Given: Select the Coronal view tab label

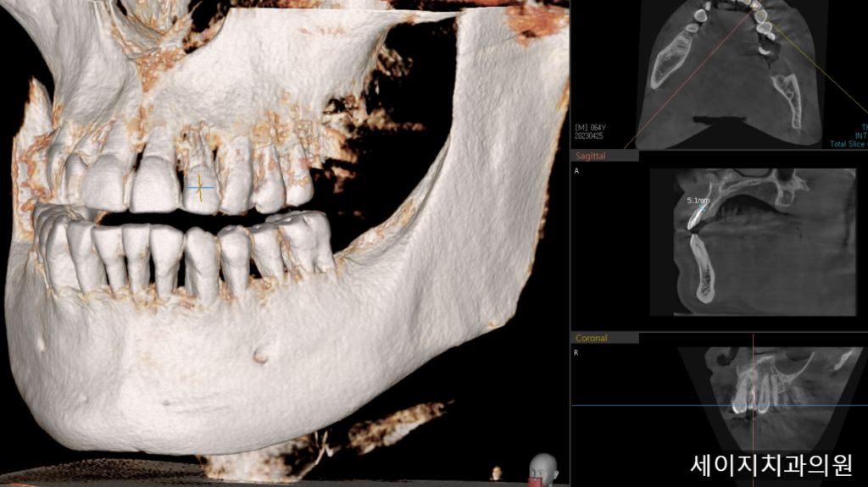Looking at the screenshot, I should point(592,338).
